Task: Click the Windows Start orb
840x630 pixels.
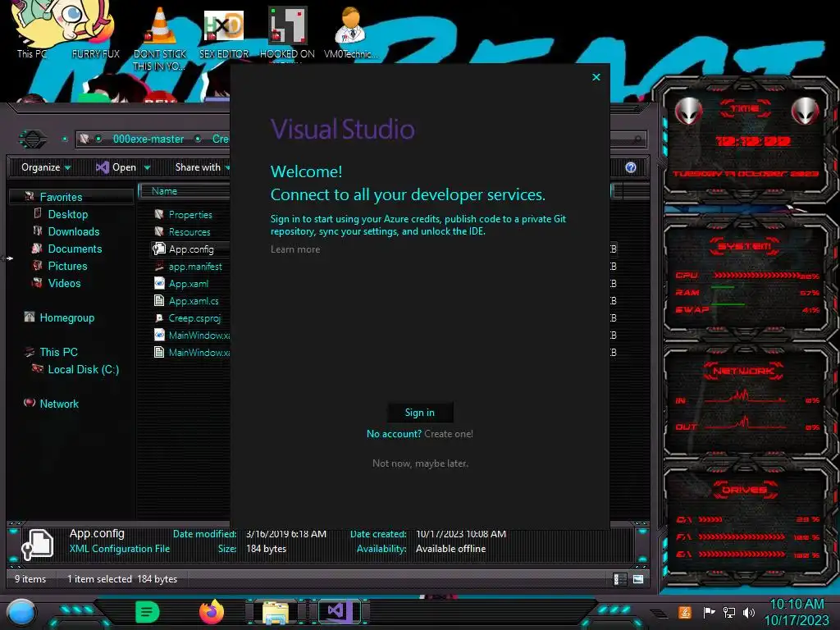Action: pos(21,612)
